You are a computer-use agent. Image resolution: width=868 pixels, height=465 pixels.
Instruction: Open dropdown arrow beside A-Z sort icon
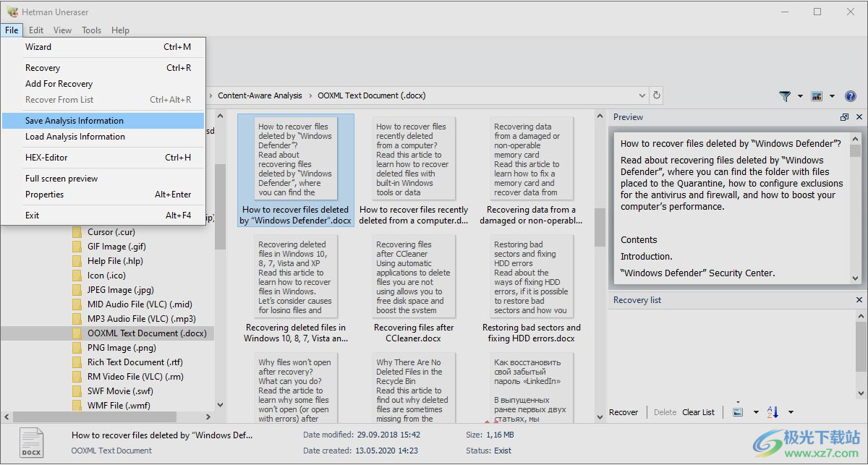(791, 412)
